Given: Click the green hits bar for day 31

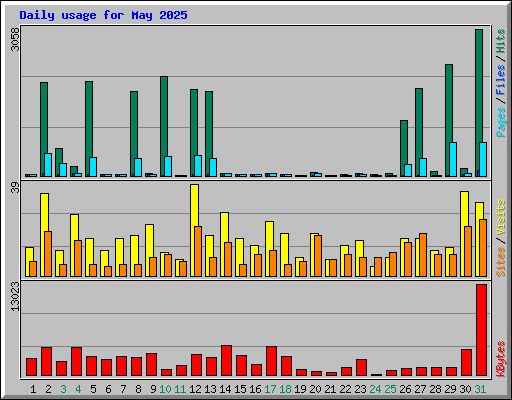Looking at the screenshot, I should [479, 103].
